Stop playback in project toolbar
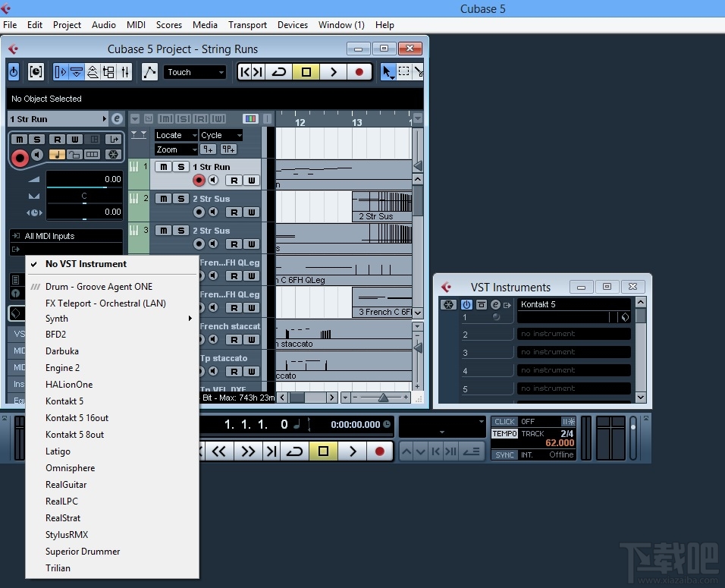This screenshot has height=588, width=725. (x=306, y=72)
